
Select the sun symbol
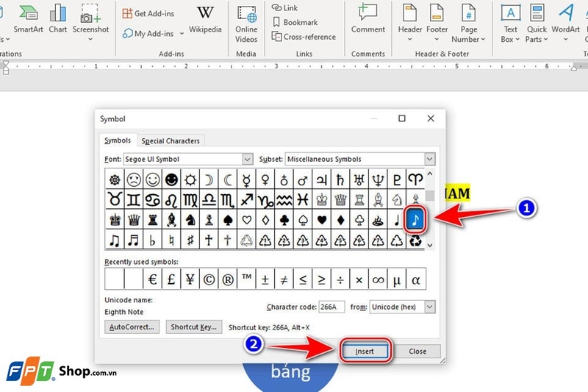click(x=190, y=180)
